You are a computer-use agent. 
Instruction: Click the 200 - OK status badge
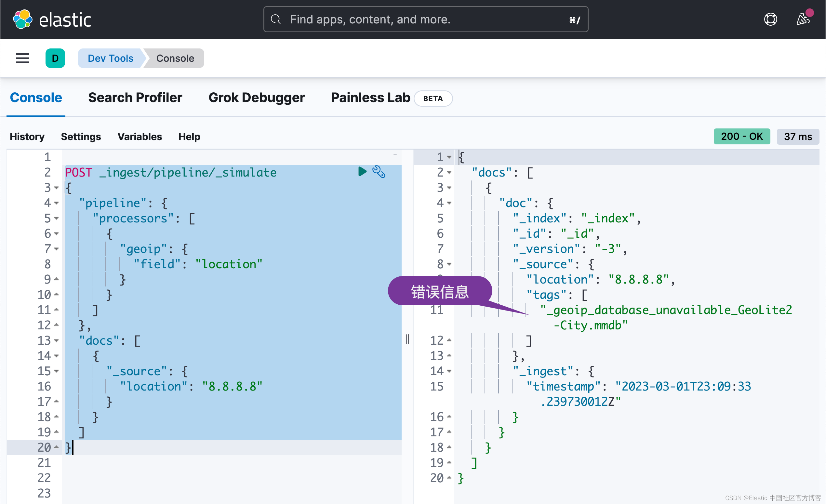pyautogui.click(x=741, y=136)
